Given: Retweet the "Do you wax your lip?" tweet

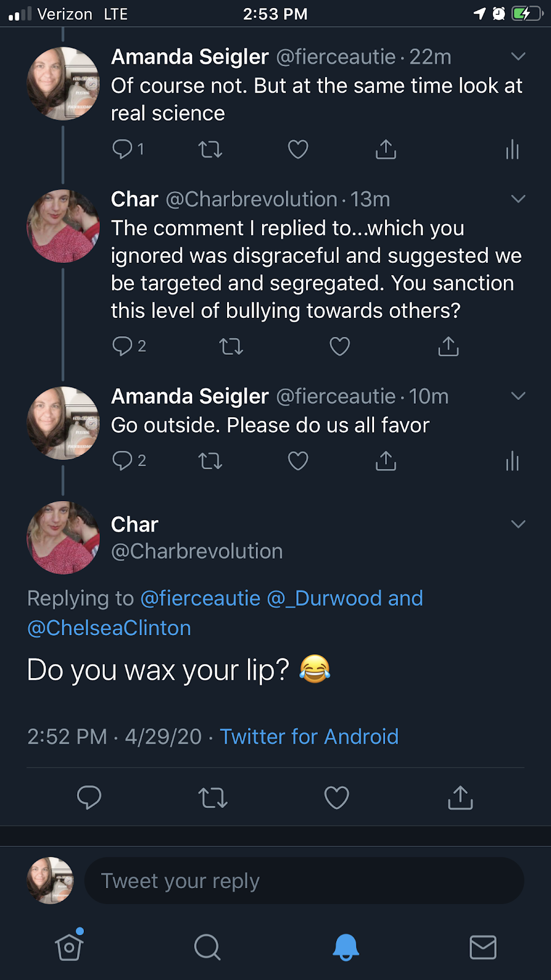Looking at the screenshot, I should tap(212, 797).
